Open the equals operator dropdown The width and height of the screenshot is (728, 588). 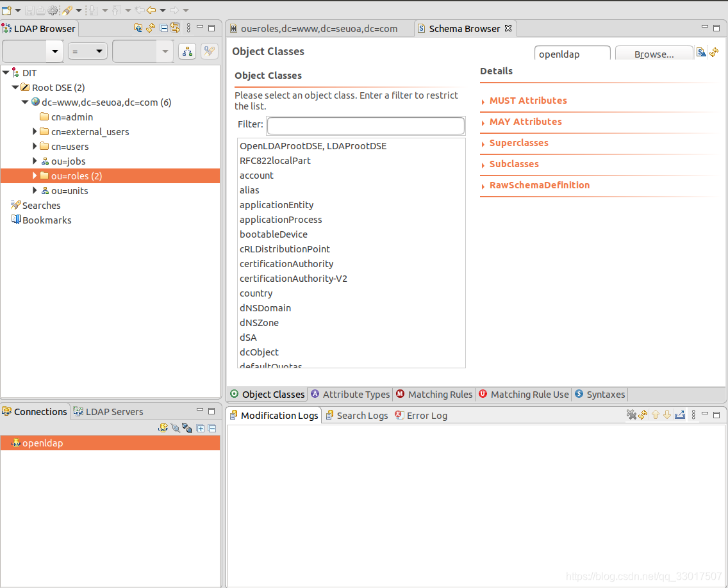[88, 51]
